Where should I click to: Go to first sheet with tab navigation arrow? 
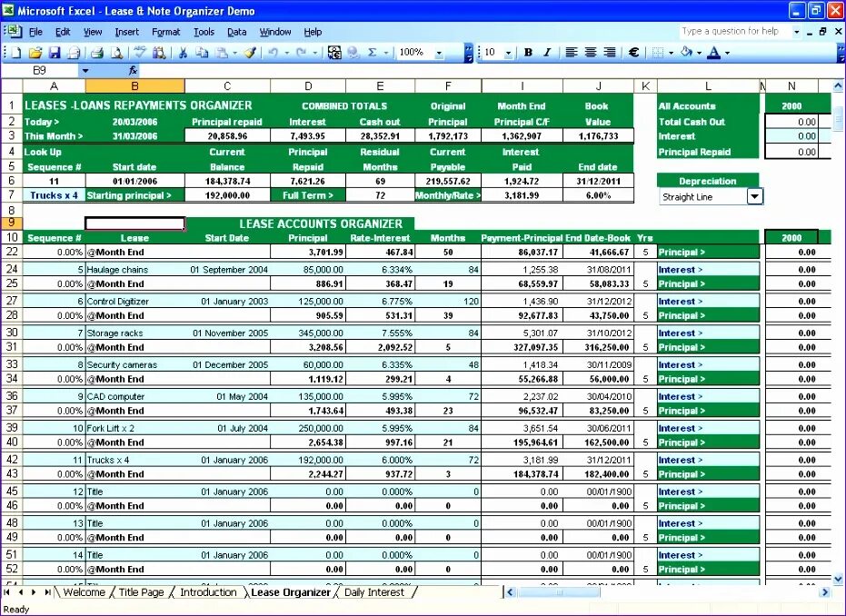[x=7, y=592]
